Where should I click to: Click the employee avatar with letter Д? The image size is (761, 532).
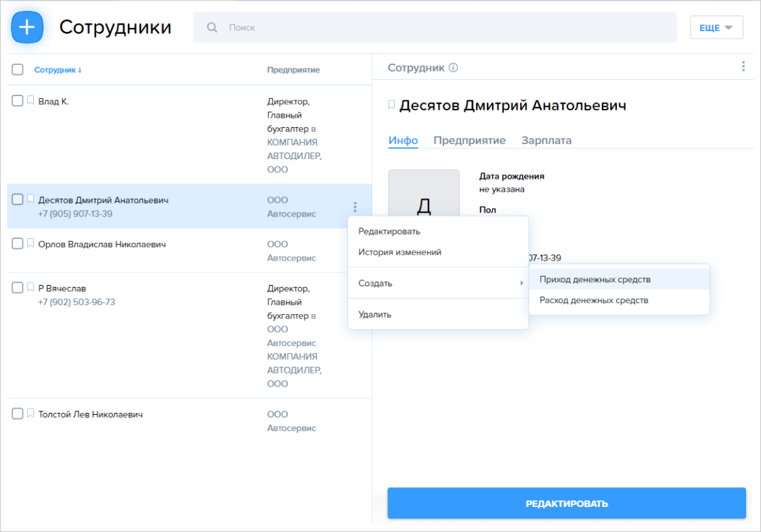pyautogui.click(x=424, y=193)
